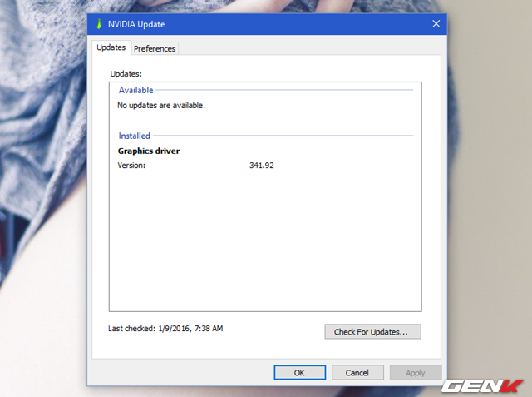This screenshot has width=532, height=397.
Task: Click the NVIDIA Update window title text
Action: coord(136,24)
